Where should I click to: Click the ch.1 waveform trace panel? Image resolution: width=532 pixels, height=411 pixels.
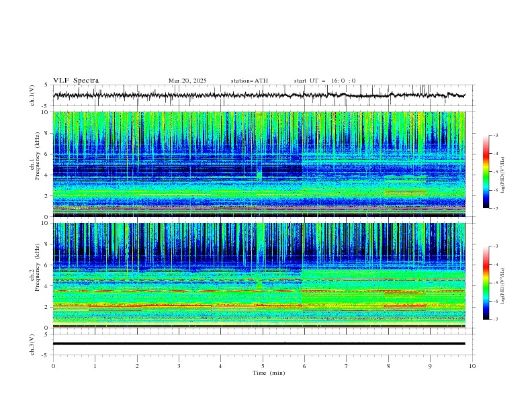[x=264, y=95]
